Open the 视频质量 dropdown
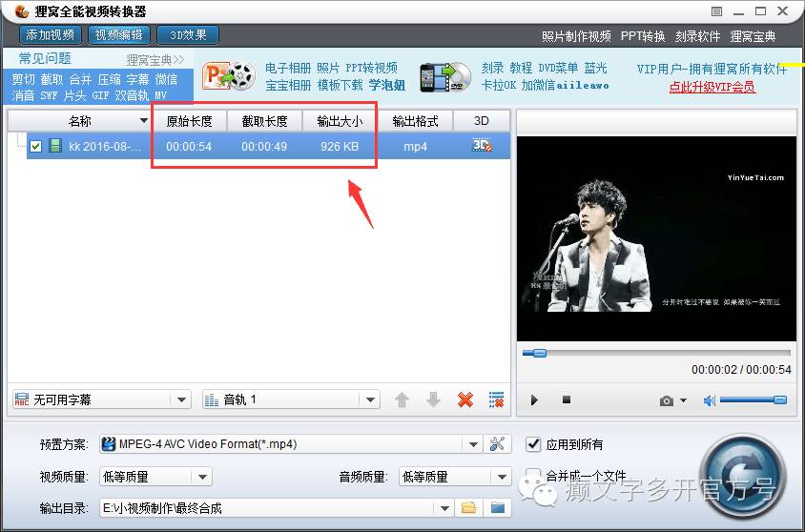805x532 pixels. [x=155, y=477]
